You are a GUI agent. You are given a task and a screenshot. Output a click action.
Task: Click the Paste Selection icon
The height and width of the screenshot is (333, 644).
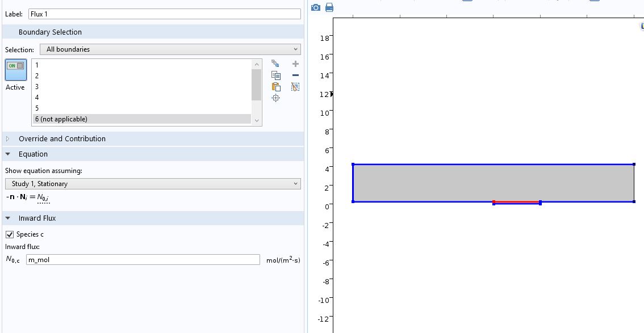[276, 87]
